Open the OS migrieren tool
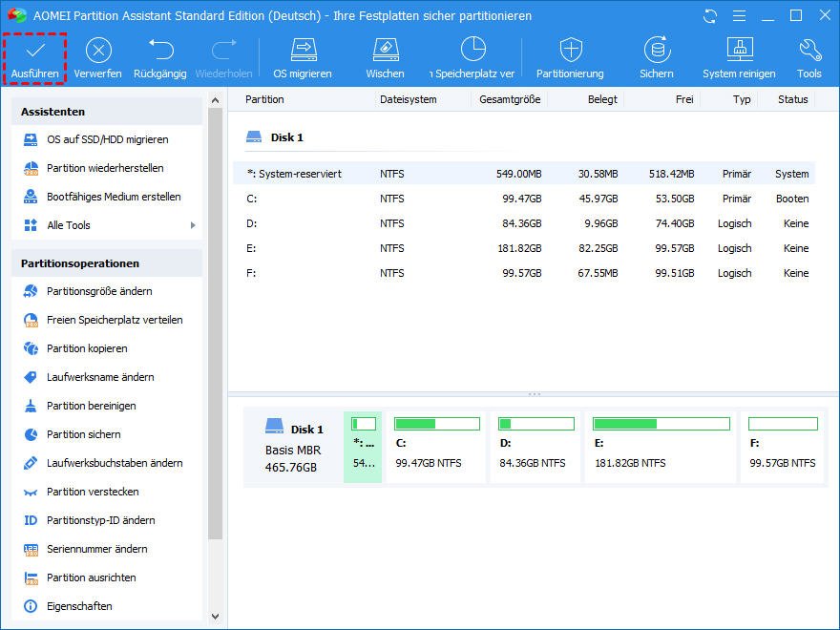840x630 pixels. point(303,50)
